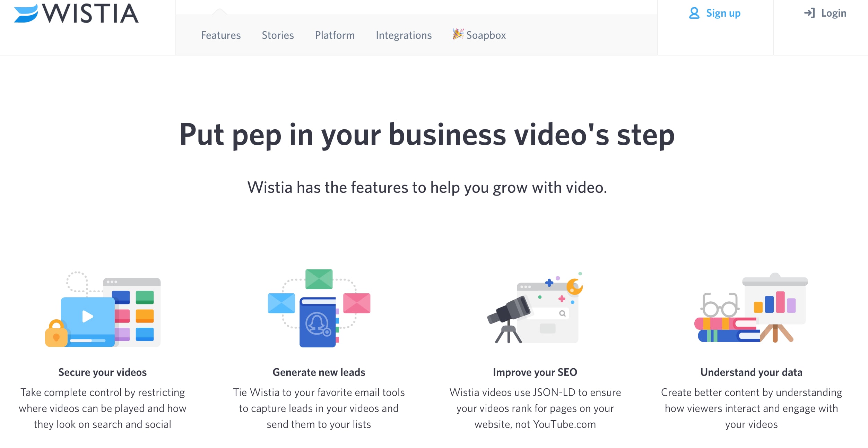The width and height of the screenshot is (868, 448).
Task: Click the Soapbox party popper icon
Action: [x=458, y=34]
